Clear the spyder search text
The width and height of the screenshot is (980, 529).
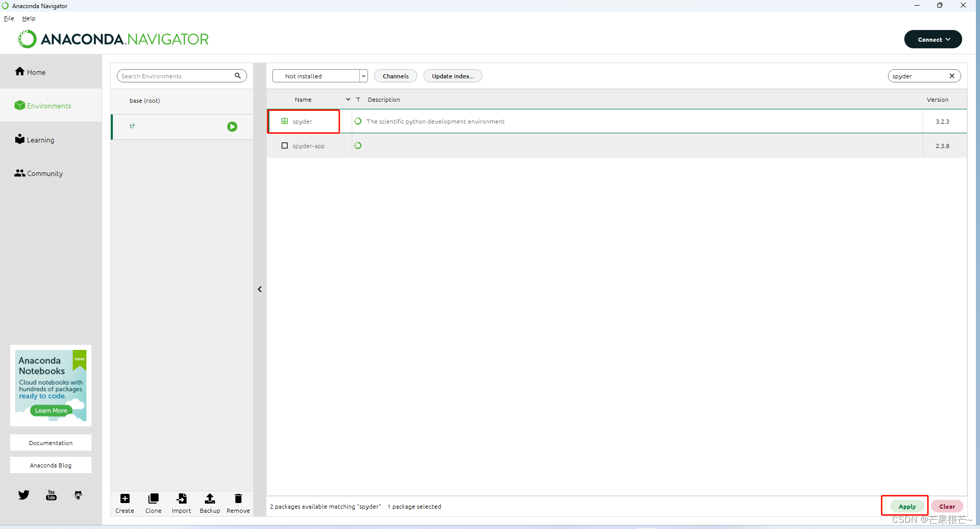click(x=952, y=76)
